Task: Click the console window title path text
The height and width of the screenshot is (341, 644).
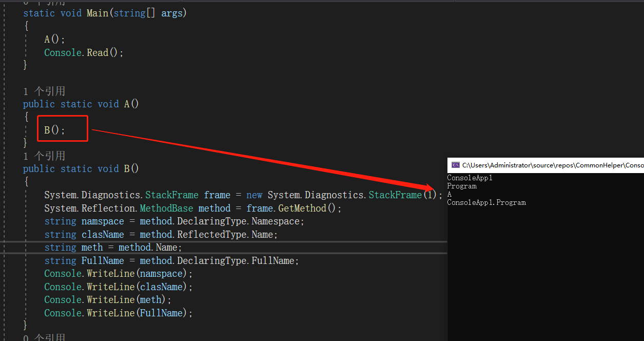Action: (x=553, y=165)
